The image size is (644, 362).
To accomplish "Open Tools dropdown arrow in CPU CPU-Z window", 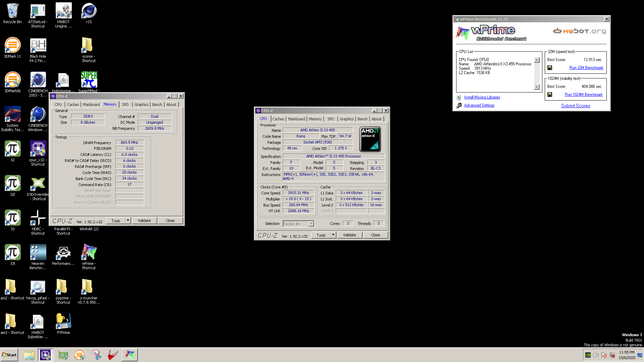I will (x=333, y=235).
